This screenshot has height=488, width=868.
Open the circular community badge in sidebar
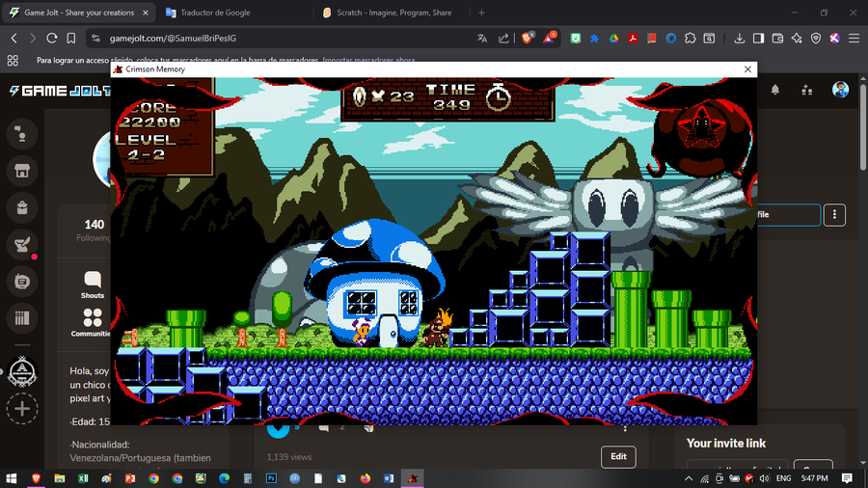(22, 371)
